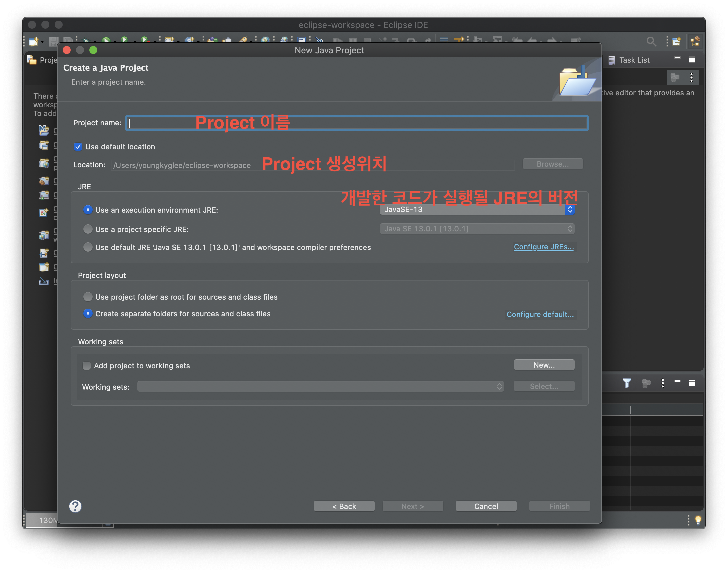The width and height of the screenshot is (728, 573).
Task: Select Use a project specific JRE
Action: (x=88, y=229)
